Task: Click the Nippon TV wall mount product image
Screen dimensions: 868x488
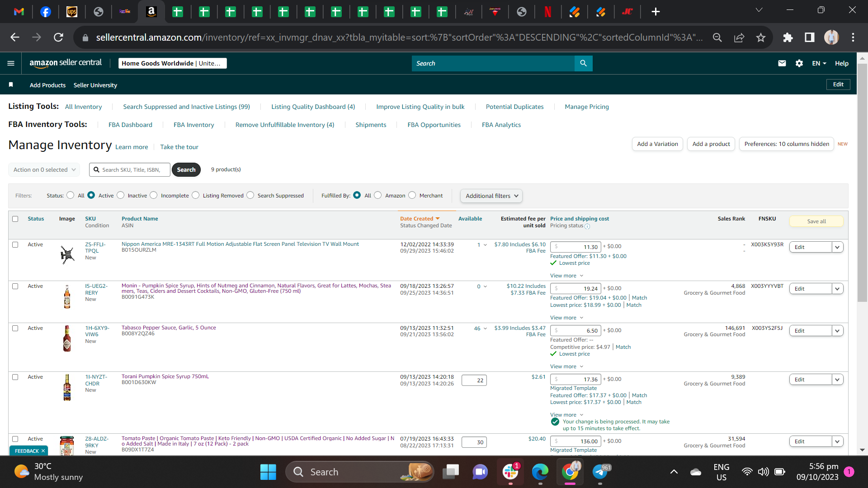Action: click(x=67, y=255)
